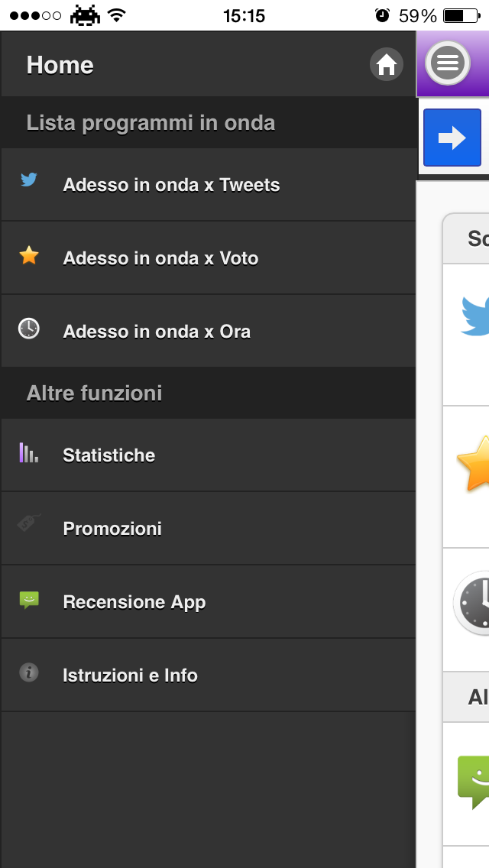The width and height of the screenshot is (489, 868).
Task: Open Recensione App
Action: coord(134,602)
